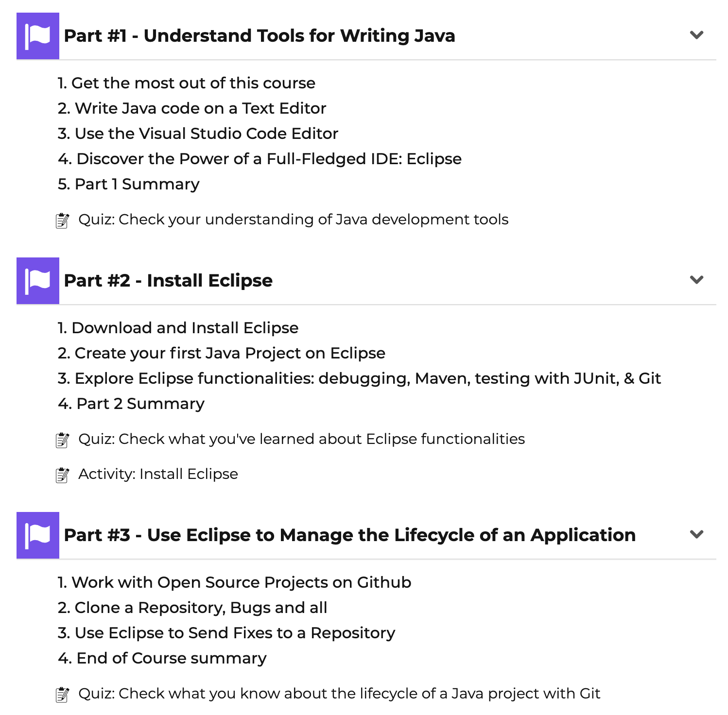Open 'Get the most out of this course'
Image resolution: width=728 pixels, height=715 pixels.
(x=187, y=83)
